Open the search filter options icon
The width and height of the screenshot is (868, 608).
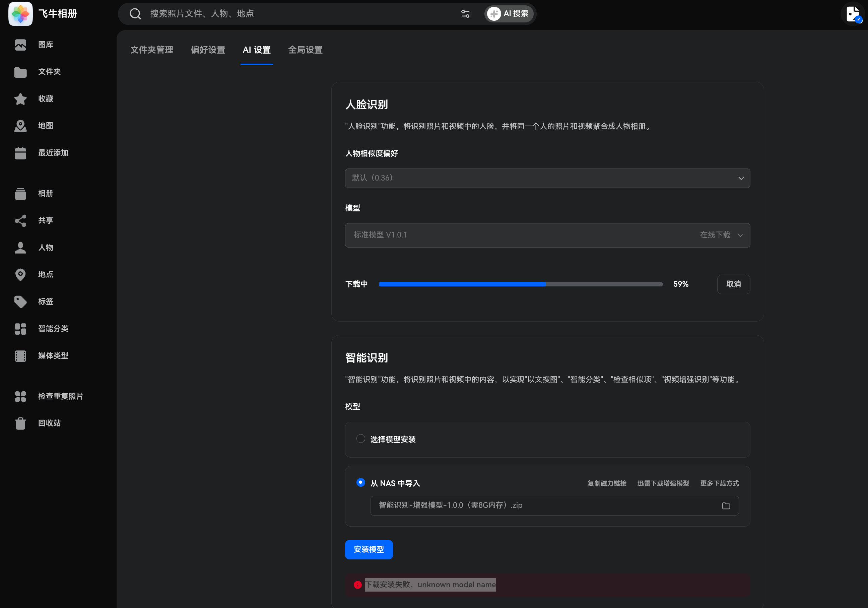click(x=465, y=14)
